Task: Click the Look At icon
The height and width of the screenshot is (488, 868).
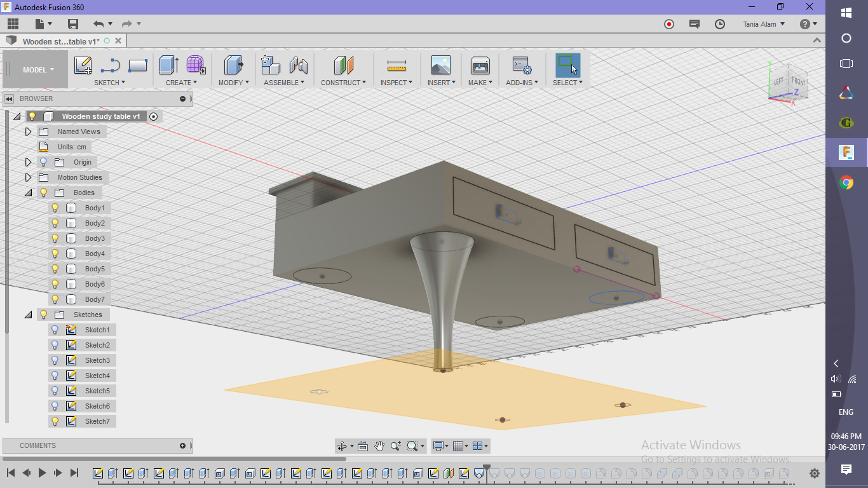Action: point(363,446)
